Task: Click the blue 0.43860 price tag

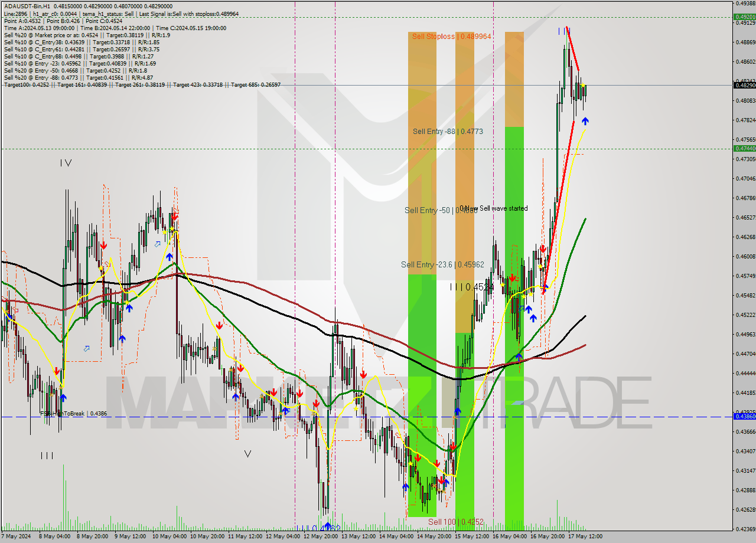Action: pos(744,417)
